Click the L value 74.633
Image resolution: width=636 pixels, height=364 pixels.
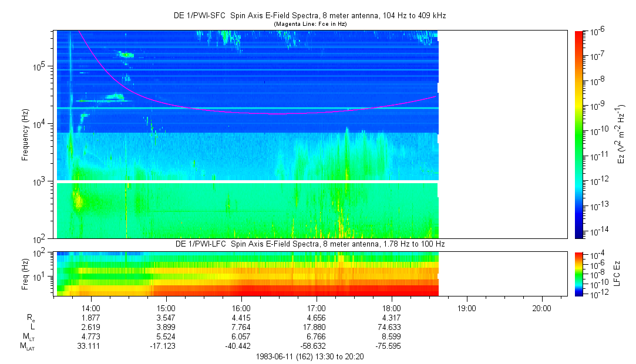(x=392, y=327)
